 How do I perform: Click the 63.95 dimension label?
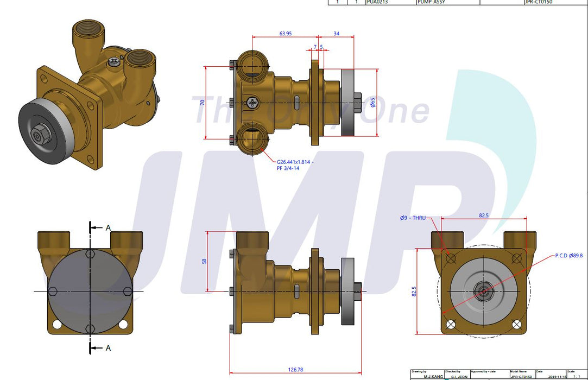pos(286,34)
